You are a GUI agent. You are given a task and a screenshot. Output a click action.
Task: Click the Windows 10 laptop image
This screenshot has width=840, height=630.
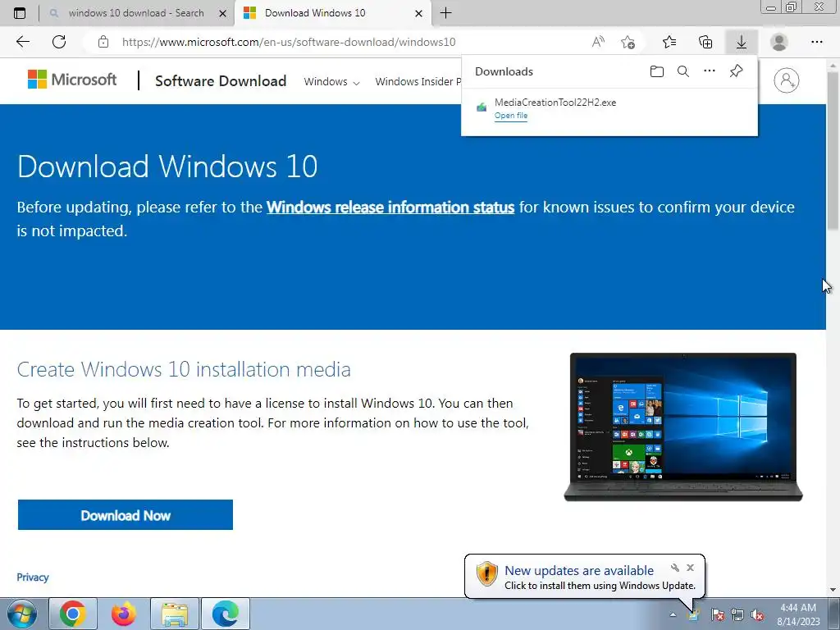click(x=683, y=427)
